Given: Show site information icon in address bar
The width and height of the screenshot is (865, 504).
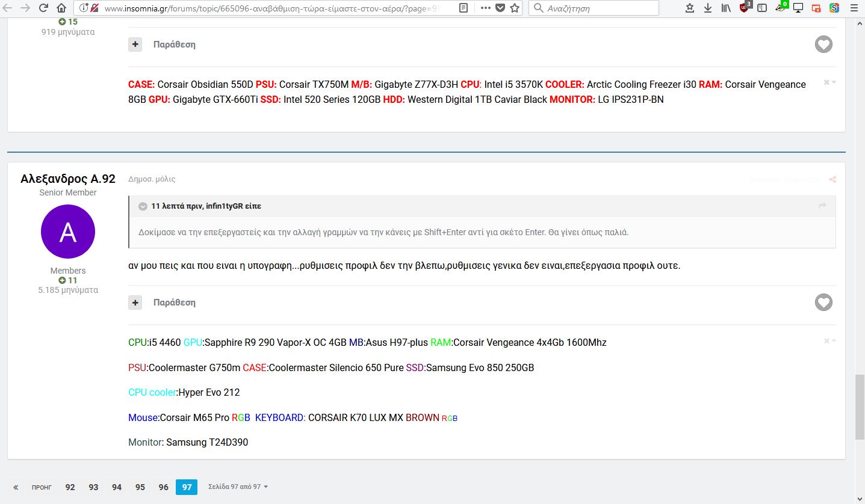Looking at the screenshot, I should (x=83, y=8).
